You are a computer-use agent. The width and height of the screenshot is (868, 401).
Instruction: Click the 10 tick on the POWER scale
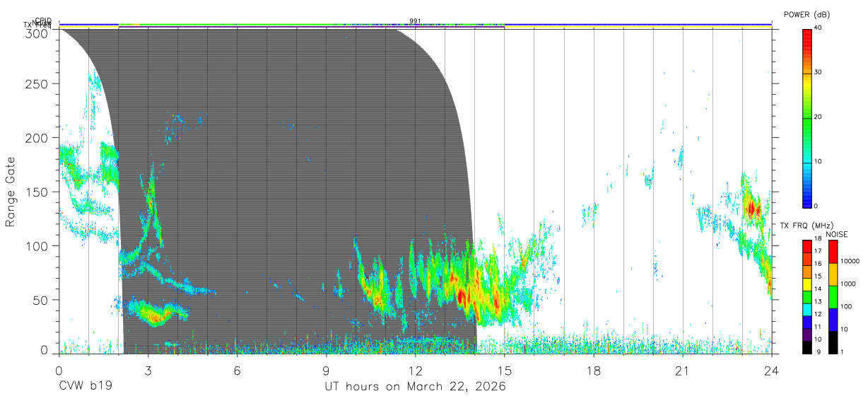point(819,161)
